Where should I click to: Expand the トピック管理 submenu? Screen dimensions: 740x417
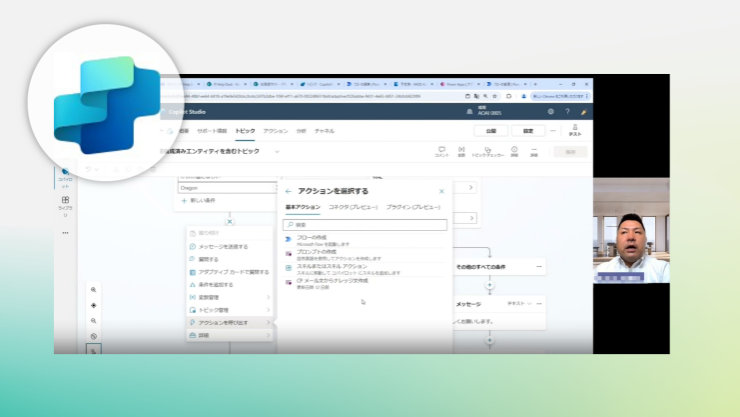[x=230, y=310]
